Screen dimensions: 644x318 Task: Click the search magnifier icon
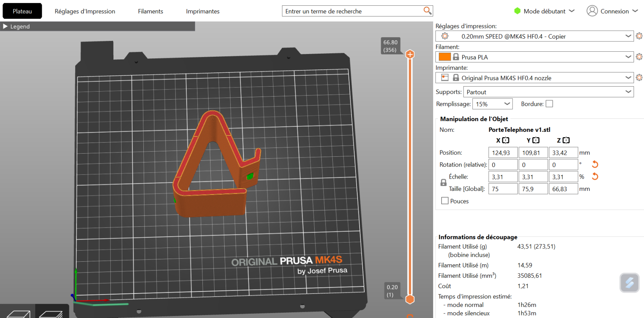pyautogui.click(x=427, y=11)
